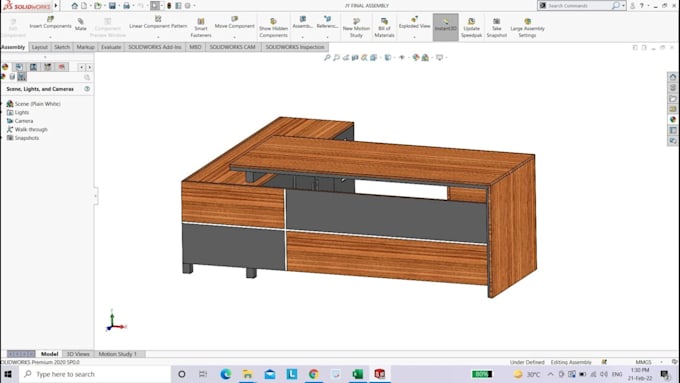Screen dimensions: 680x383
Task: Click Linear Component Pattern tool
Action: (x=158, y=23)
